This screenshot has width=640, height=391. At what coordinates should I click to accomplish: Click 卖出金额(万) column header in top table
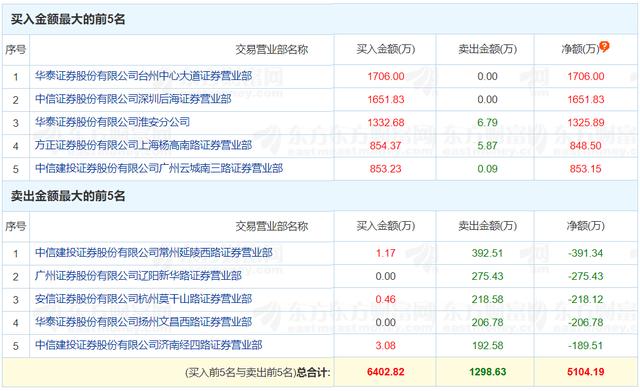487,49
